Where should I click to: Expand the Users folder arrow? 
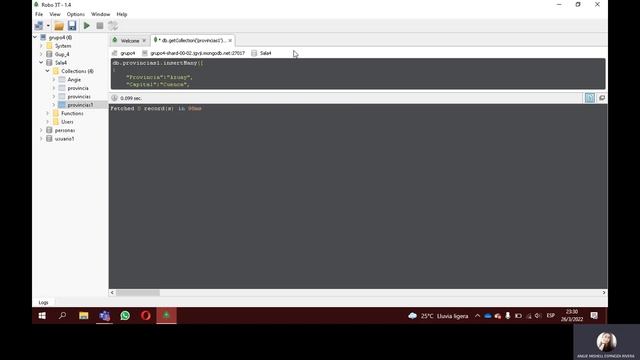(x=48, y=122)
